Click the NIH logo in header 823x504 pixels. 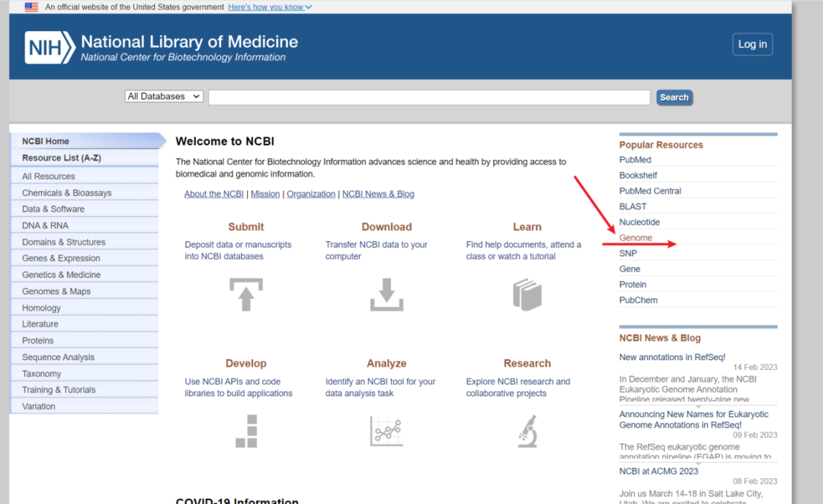[x=50, y=47]
